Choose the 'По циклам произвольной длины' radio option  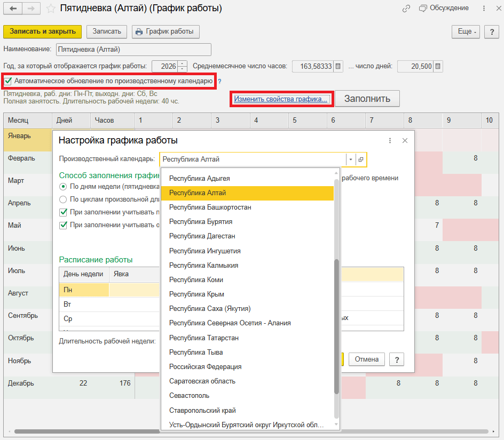(x=63, y=199)
